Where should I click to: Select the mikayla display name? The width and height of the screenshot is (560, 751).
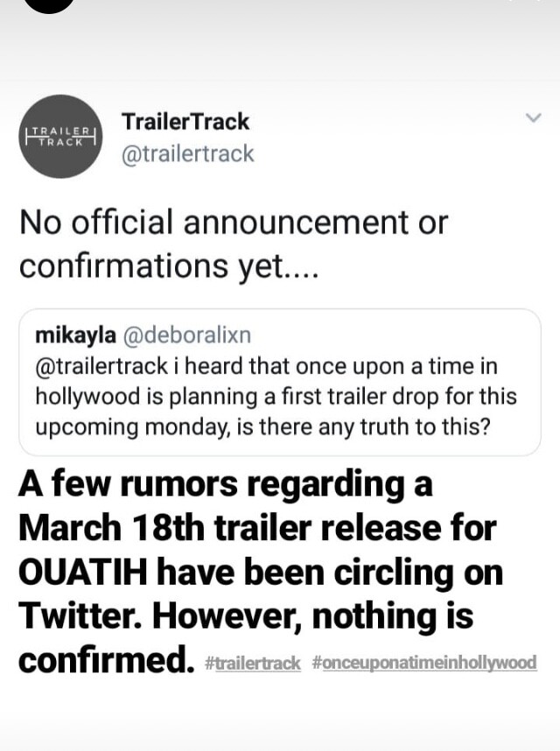click(75, 335)
